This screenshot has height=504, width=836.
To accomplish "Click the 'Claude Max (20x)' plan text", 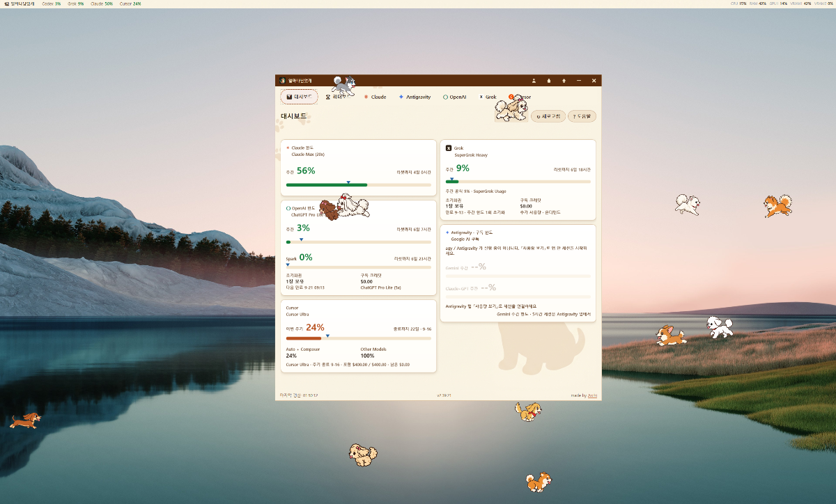I will pyautogui.click(x=308, y=155).
